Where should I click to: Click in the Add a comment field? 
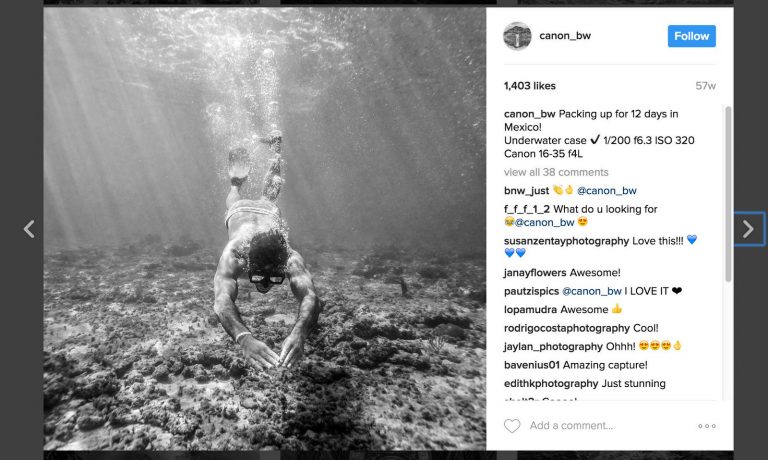[x=600, y=426]
